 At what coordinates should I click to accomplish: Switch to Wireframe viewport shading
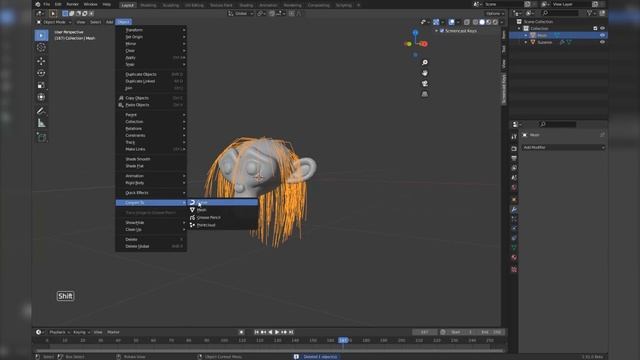476,22
